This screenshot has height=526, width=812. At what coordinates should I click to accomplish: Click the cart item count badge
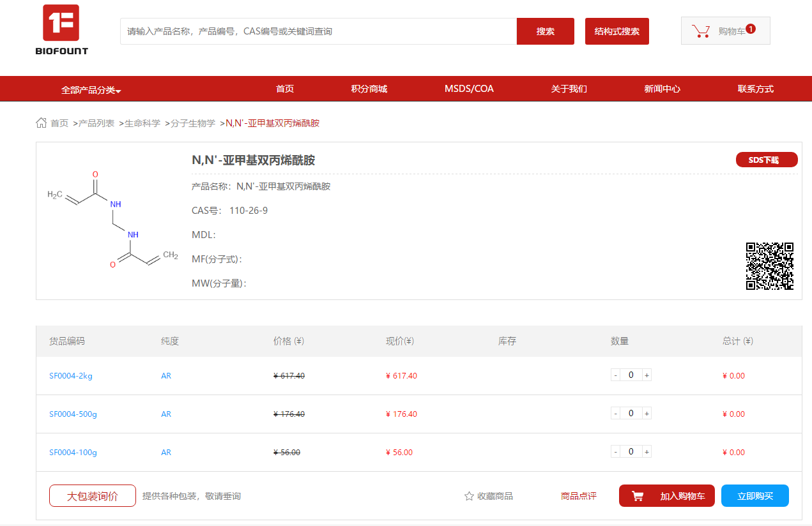click(x=751, y=29)
